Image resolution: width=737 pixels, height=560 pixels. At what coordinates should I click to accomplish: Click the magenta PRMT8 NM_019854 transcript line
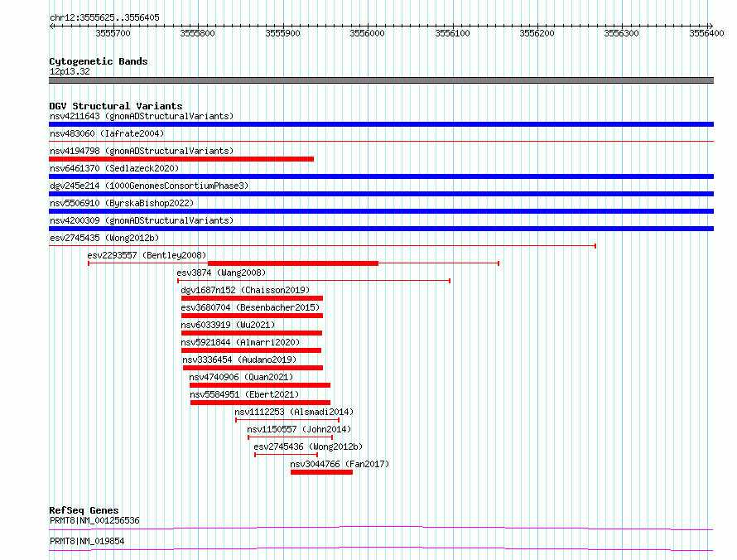point(381,548)
